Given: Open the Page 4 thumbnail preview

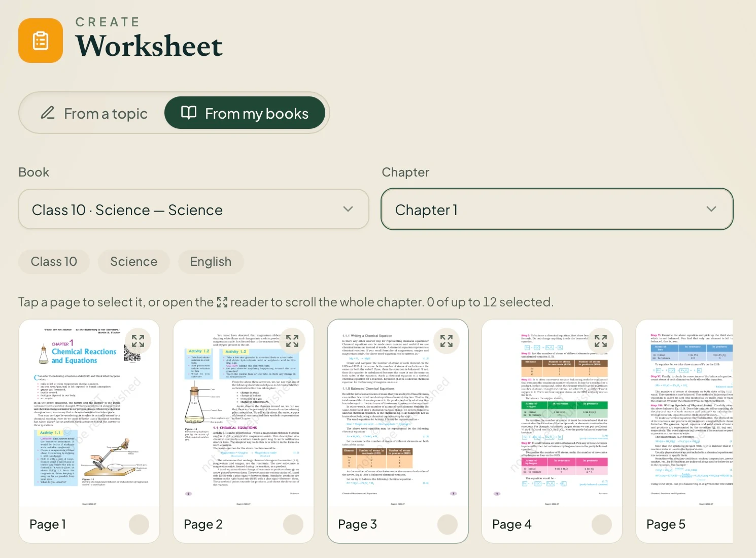Looking at the screenshot, I should pyautogui.click(x=552, y=412).
